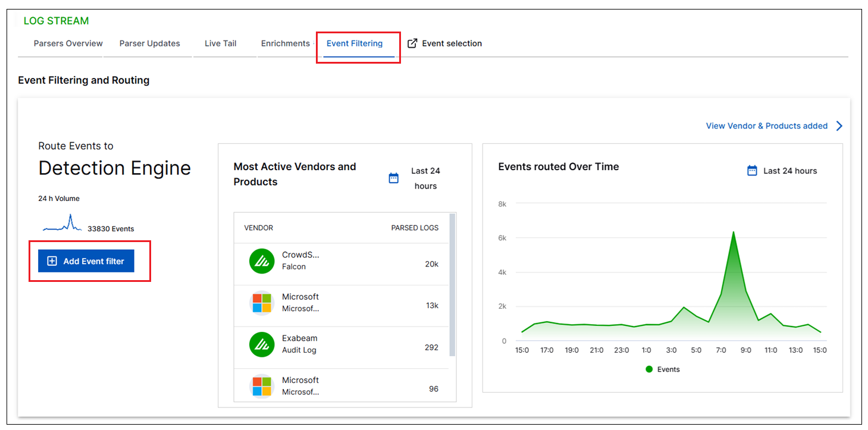Click the Exabeam Audit Log logo icon
Image resolution: width=868 pixels, height=430 pixels.
262,344
